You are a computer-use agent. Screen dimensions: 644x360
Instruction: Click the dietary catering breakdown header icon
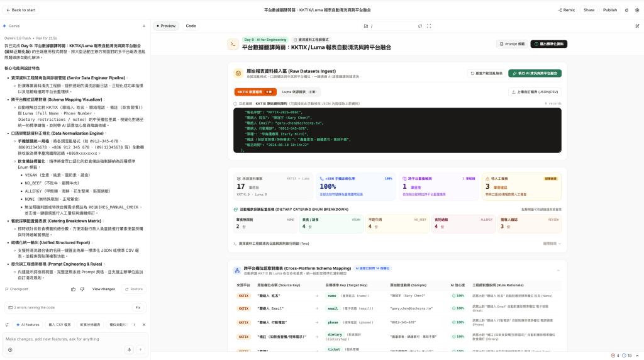tap(235, 210)
